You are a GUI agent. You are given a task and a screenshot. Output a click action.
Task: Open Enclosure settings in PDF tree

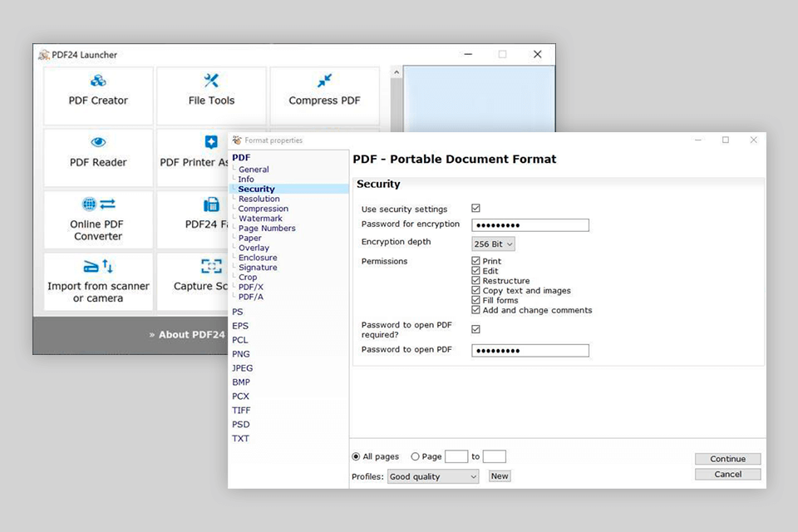(258, 258)
